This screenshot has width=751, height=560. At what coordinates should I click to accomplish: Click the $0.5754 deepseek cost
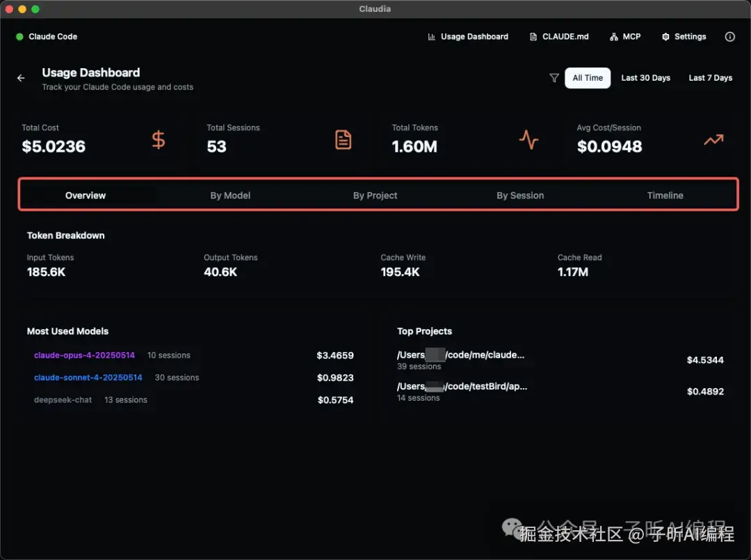click(x=335, y=400)
